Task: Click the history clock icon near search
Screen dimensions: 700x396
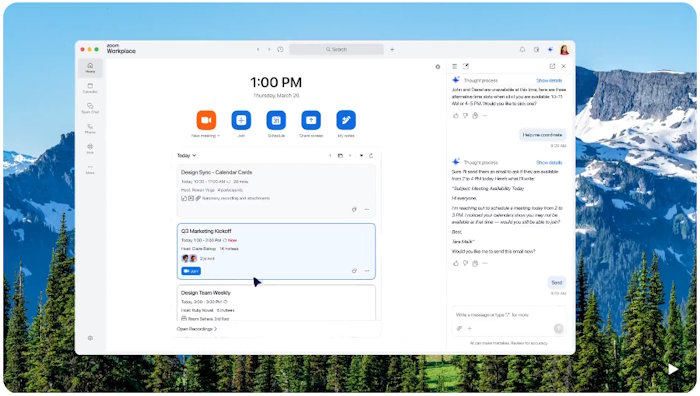Action: click(280, 50)
